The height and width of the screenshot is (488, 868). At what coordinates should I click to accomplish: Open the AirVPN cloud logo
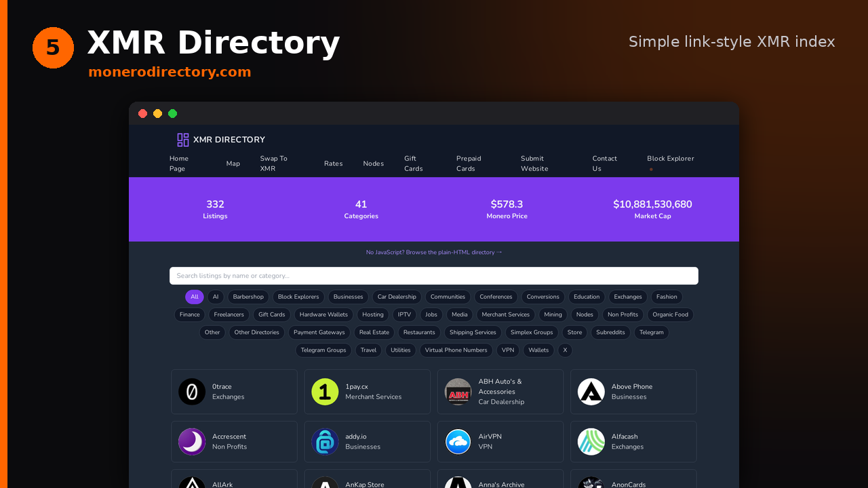(x=458, y=442)
